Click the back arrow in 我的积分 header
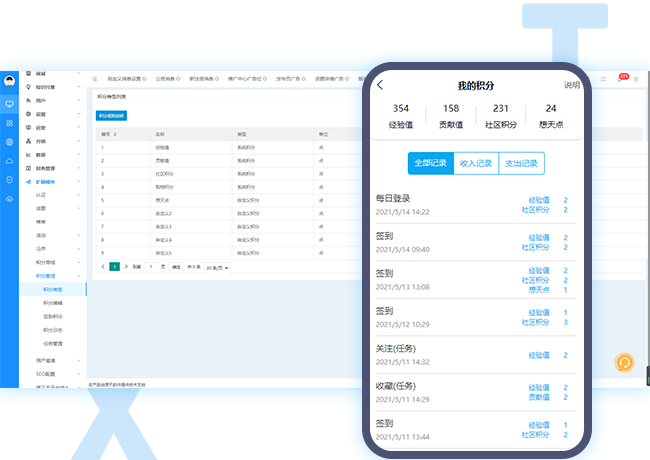The image size is (650, 460). coord(380,85)
